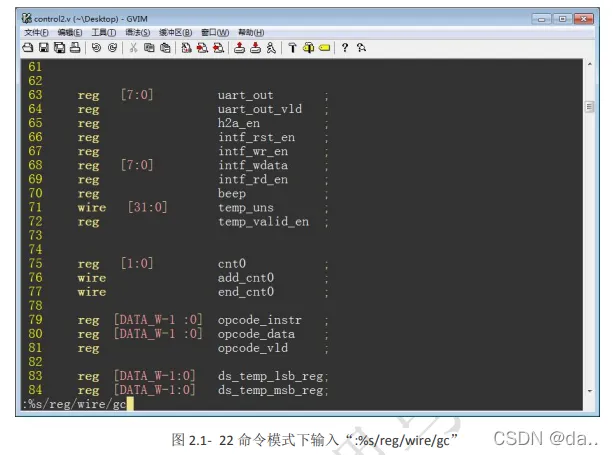The image size is (613, 455).
Task: Click on 'temp_uns' identifier
Action: click(x=246, y=208)
